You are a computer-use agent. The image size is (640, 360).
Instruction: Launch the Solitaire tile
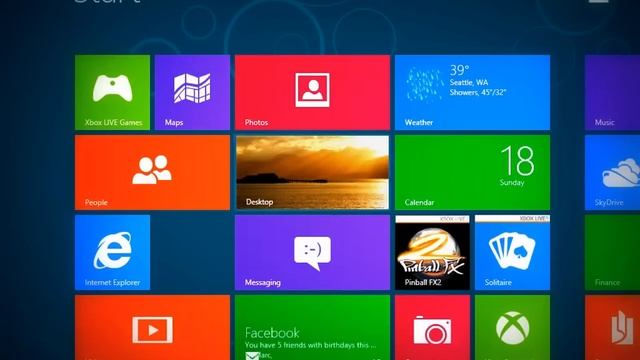click(x=512, y=253)
